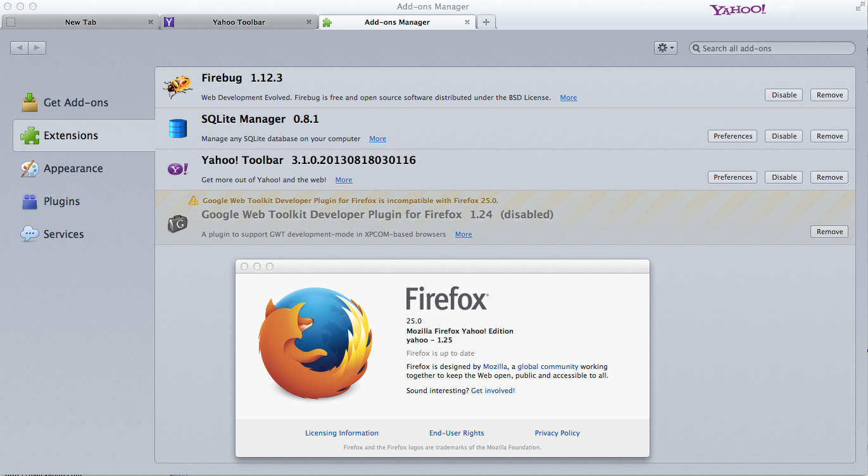
Task: Click the SQLite Manager database icon
Action: (178, 128)
